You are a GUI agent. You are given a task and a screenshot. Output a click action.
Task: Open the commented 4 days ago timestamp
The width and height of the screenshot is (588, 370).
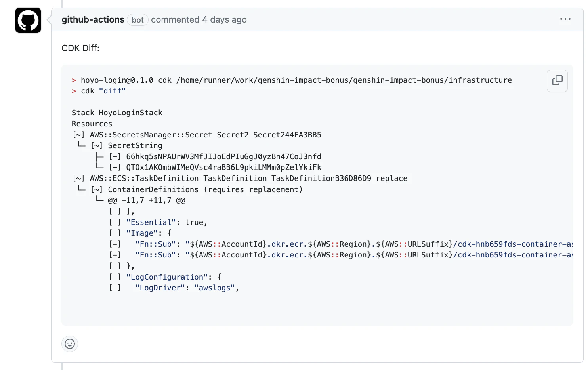tap(199, 19)
